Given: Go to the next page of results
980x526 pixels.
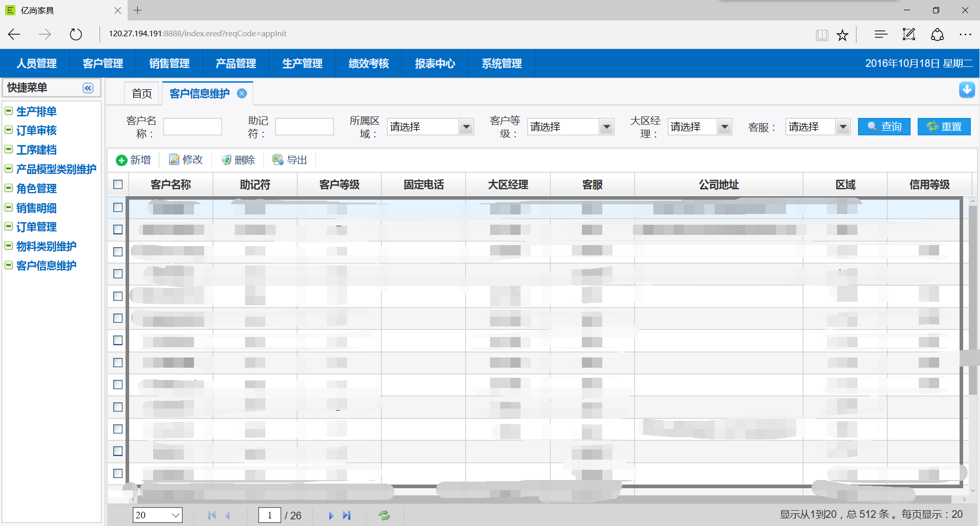Looking at the screenshot, I should (331, 515).
